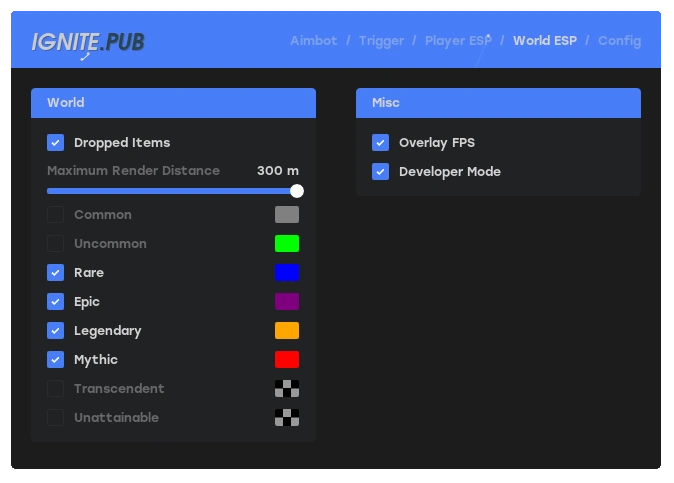674x483 pixels.
Task: Uncheck the Rare rarity checkbox
Action: 56,273
